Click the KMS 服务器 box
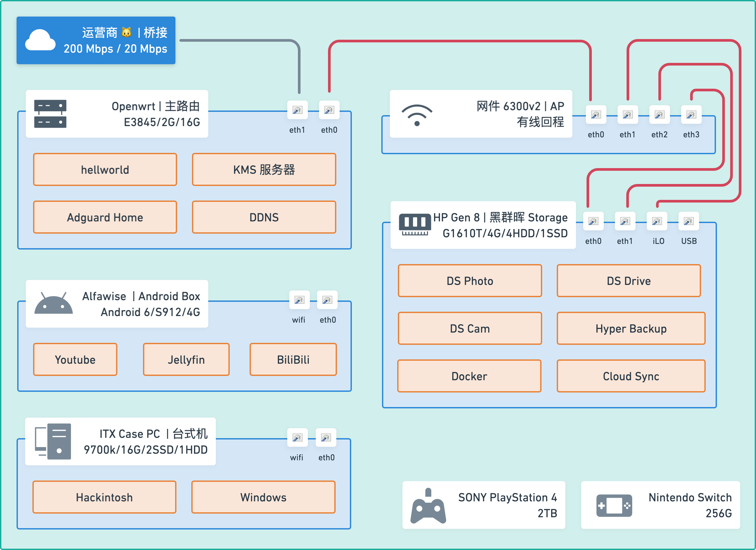 coord(264,170)
